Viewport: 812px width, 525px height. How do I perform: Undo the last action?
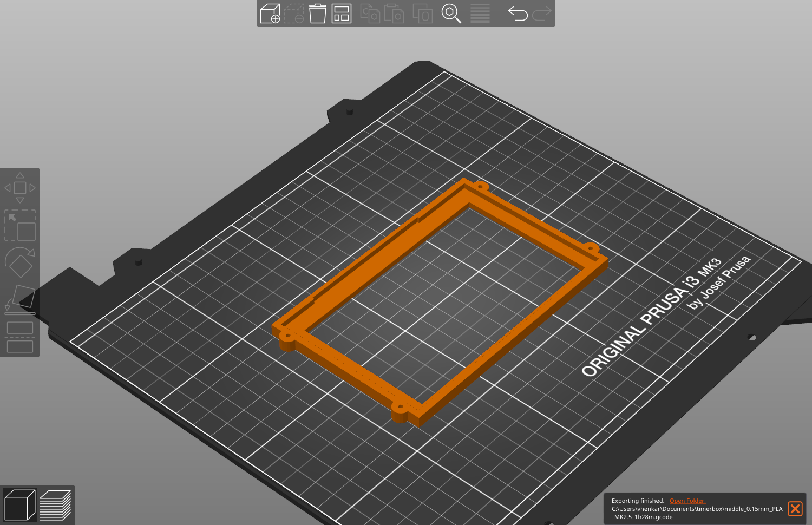[518, 14]
